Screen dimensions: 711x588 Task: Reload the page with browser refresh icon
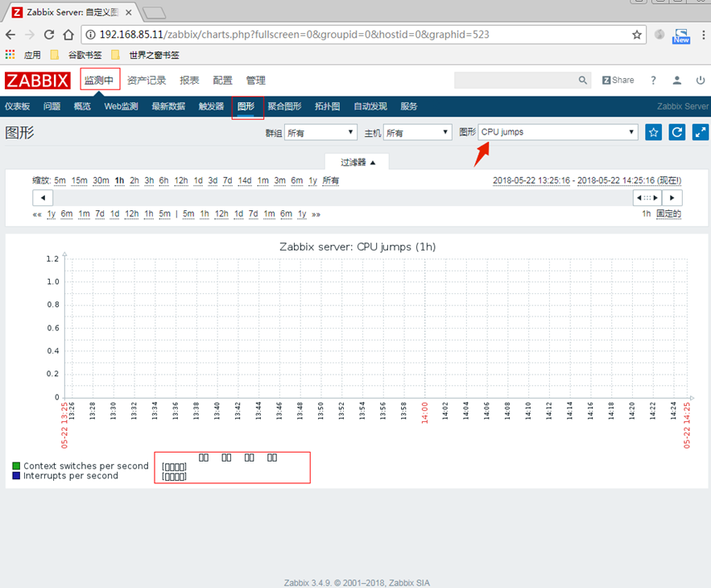coord(49,35)
